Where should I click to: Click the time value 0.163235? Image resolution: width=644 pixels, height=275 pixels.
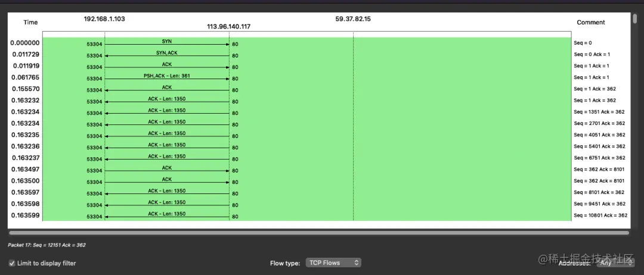26,135
